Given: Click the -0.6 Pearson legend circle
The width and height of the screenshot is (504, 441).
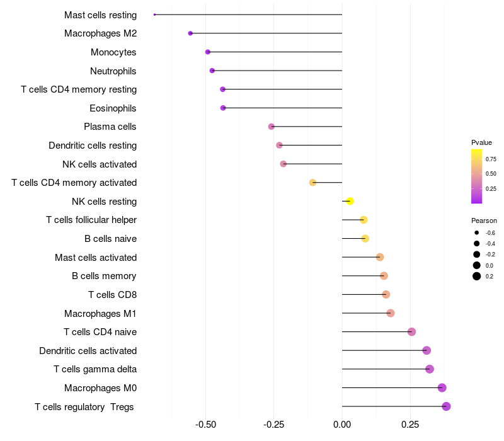Looking at the screenshot, I should [x=477, y=232].
